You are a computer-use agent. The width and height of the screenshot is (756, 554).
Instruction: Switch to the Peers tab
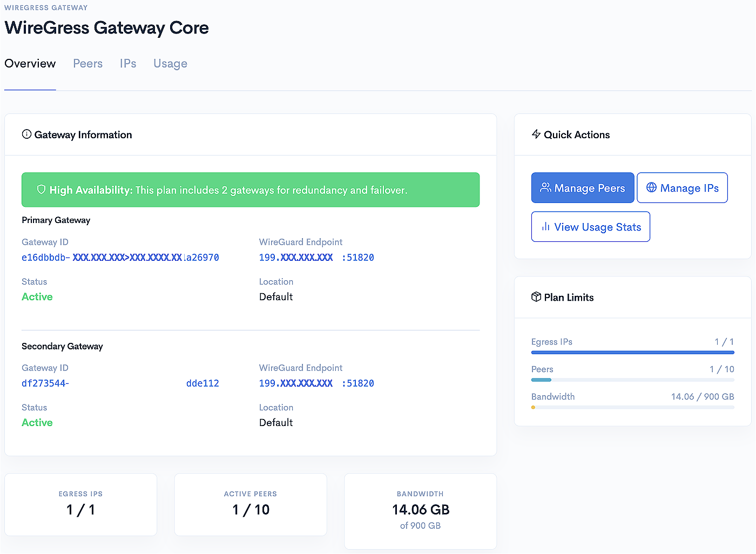(x=87, y=63)
